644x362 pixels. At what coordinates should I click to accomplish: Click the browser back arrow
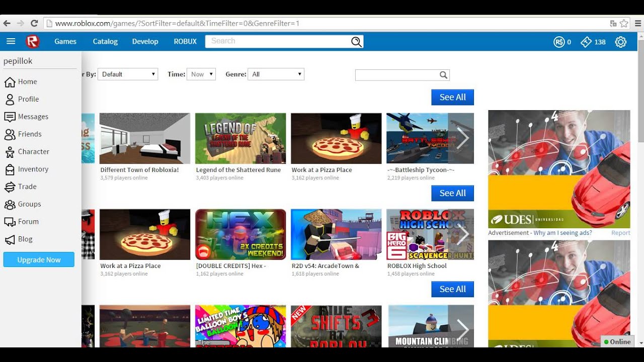pyautogui.click(x=7, y=23)
